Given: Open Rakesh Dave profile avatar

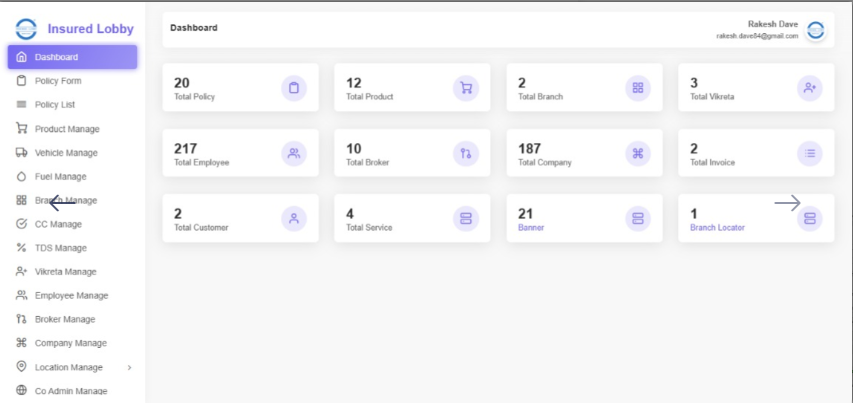Looking at the screenshot, I should [815, 30].
